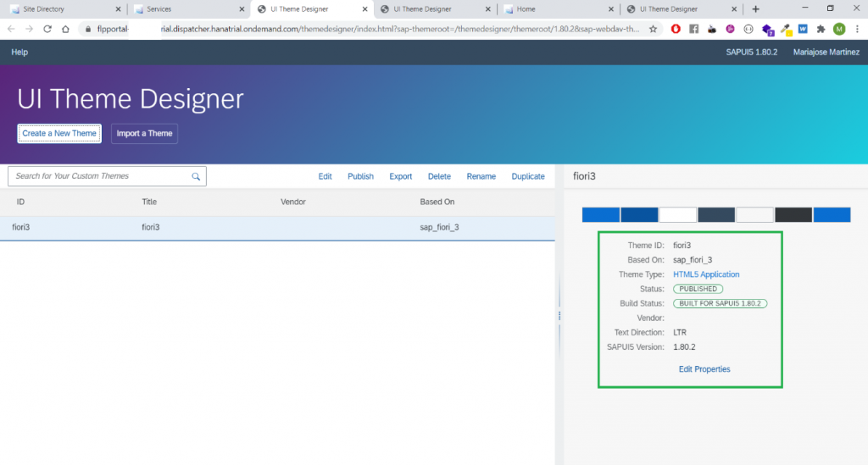This screenshot has width=868, height=465.
Task: Click the Vendor column header
Action: click(x=292, y=202)
